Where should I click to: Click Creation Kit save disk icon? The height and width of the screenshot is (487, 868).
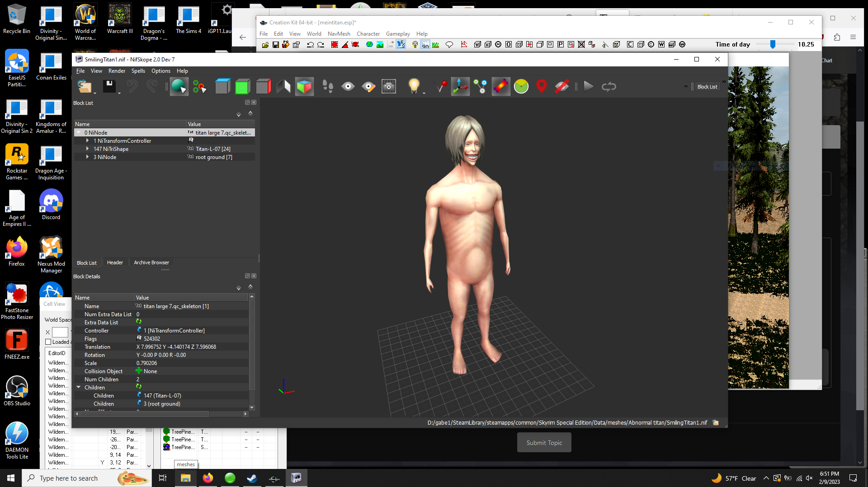pyautogui.click(x=275, y=45)
